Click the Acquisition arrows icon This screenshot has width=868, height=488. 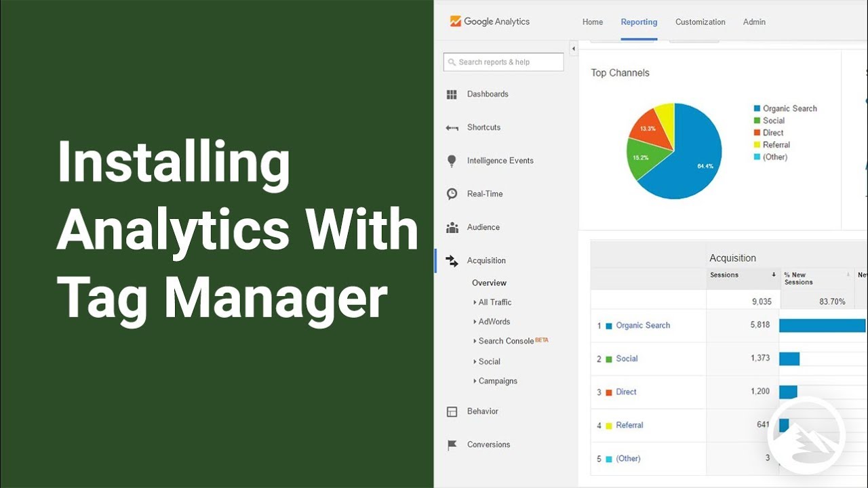[452, 260]
